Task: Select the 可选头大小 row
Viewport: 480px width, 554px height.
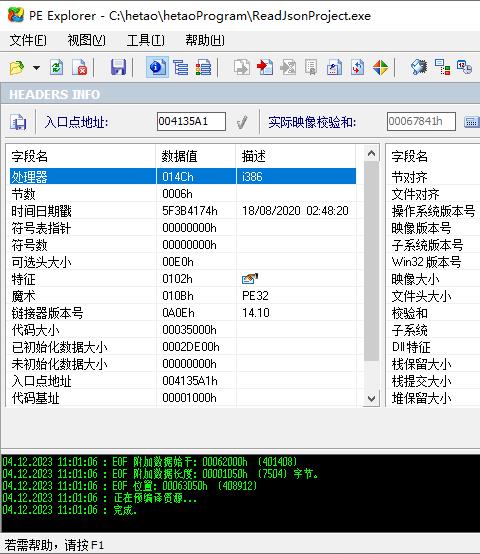Action: pos(183,262)
